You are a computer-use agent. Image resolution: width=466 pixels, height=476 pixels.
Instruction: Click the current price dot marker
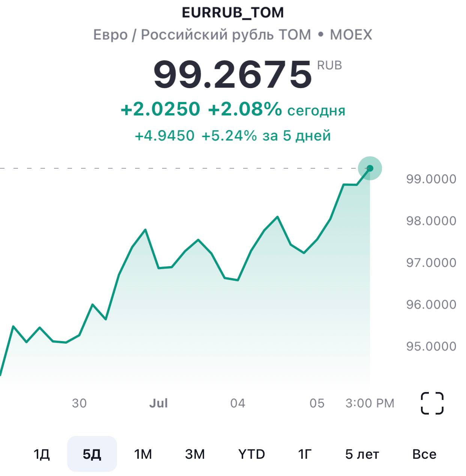click(370, 168)
